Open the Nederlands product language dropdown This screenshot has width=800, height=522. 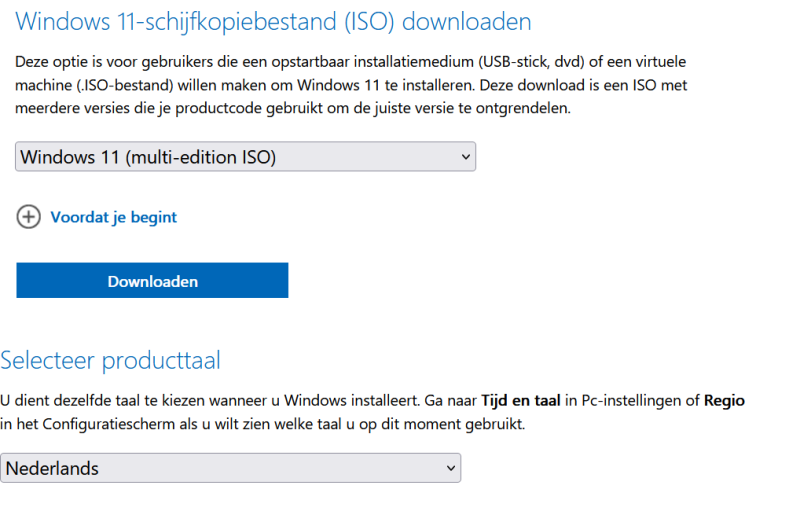[230, 468]
